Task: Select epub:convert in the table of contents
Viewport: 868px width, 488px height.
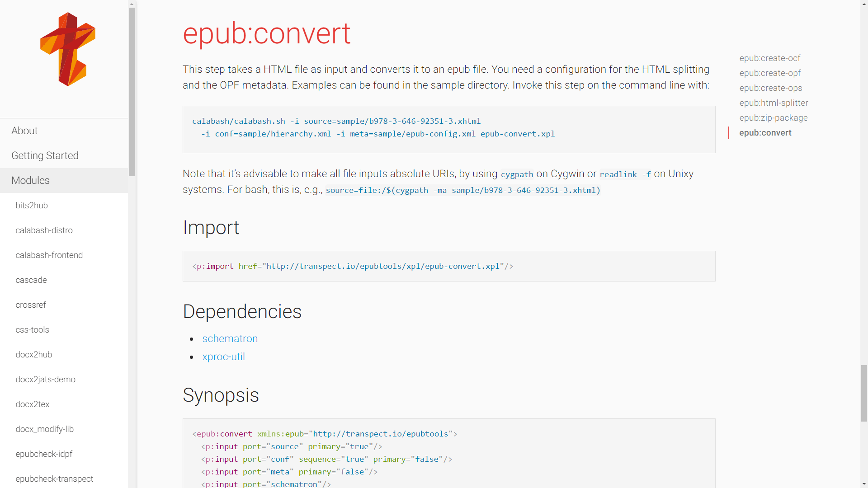Action: pos(765,133)
